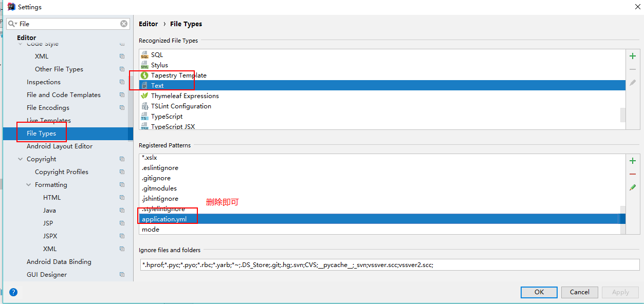This screenshot has width=644, height=304.
Task: Remove the selected recognized file type
Action: (633, 69)
